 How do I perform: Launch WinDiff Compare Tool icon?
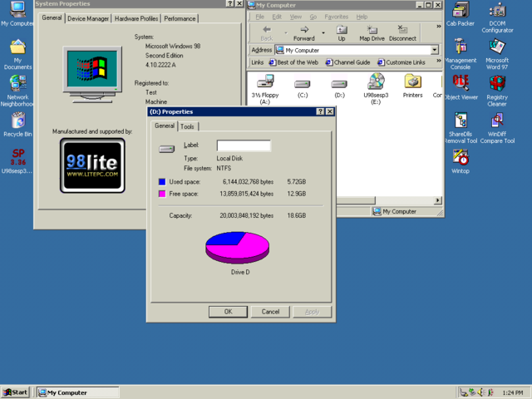(x=497, y=128)
